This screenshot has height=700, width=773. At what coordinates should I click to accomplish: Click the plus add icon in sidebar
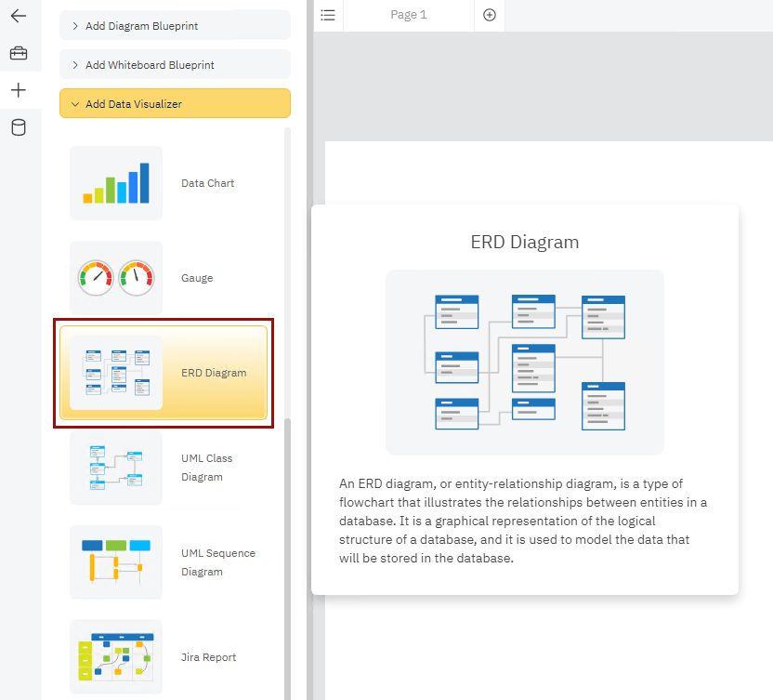point(19,90)
